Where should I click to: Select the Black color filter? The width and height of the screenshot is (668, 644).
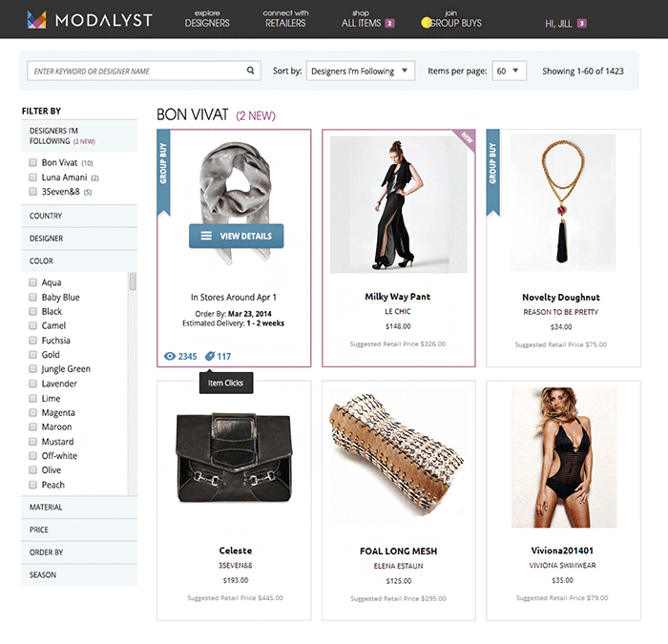32,311
